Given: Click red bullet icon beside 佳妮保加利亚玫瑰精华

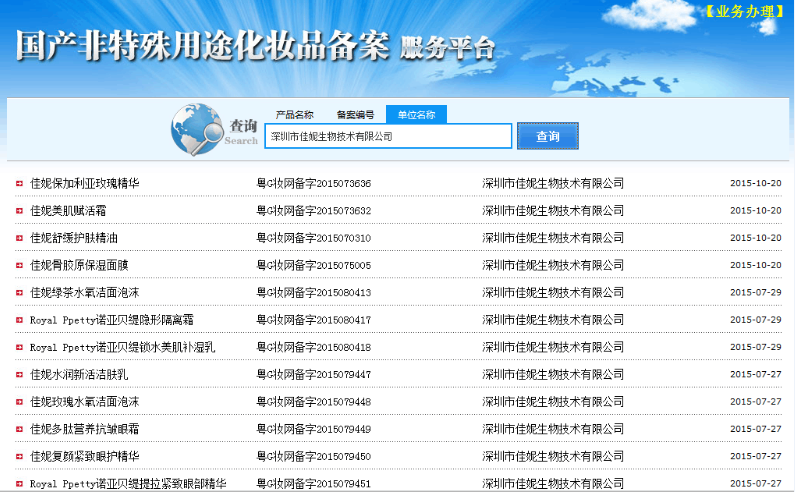Looking at the screenshot, I should tap(19, 184).
